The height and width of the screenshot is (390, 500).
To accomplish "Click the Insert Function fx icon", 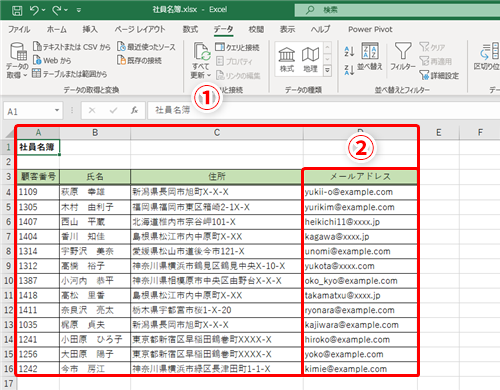I will coord(134,110).
